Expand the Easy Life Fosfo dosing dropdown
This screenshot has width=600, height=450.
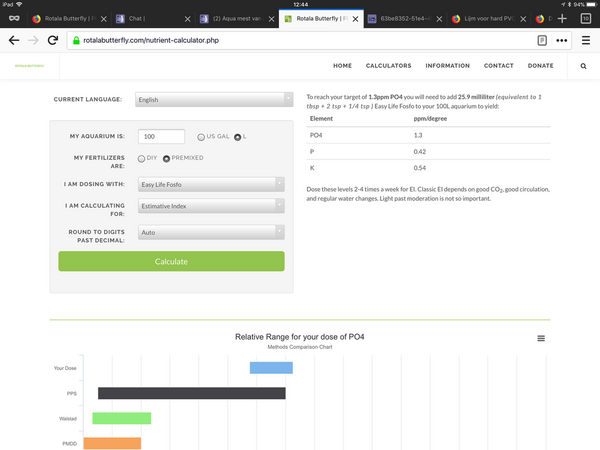[x=211, y=183]
